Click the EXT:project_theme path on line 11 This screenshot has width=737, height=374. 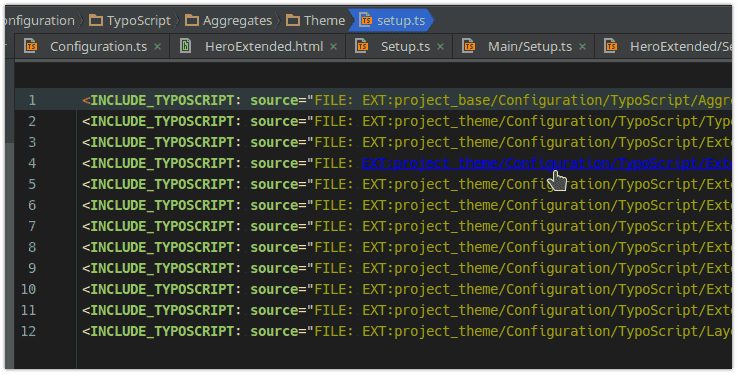(547, 310)
